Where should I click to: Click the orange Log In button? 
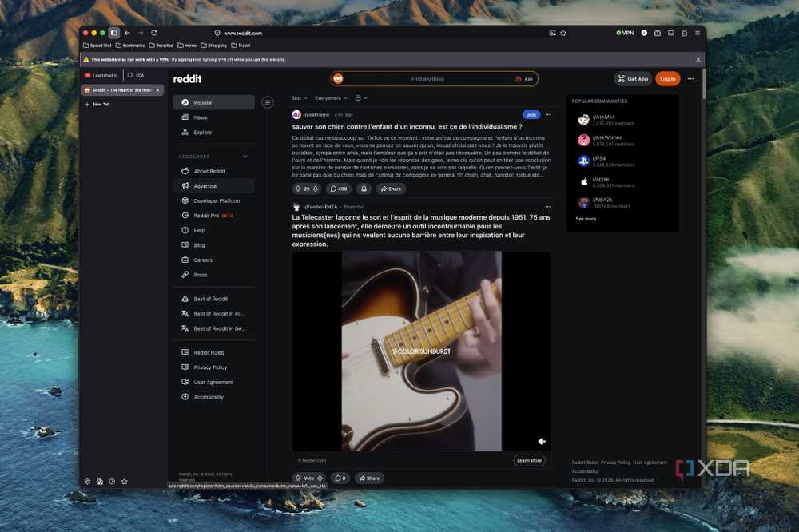click(x=667, y=79)
